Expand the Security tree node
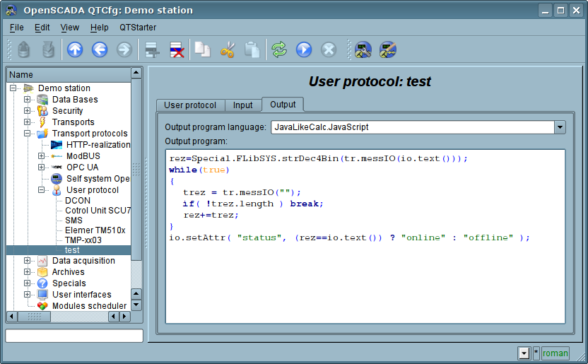This screenshot has height=364, width=588. [27, 110]
